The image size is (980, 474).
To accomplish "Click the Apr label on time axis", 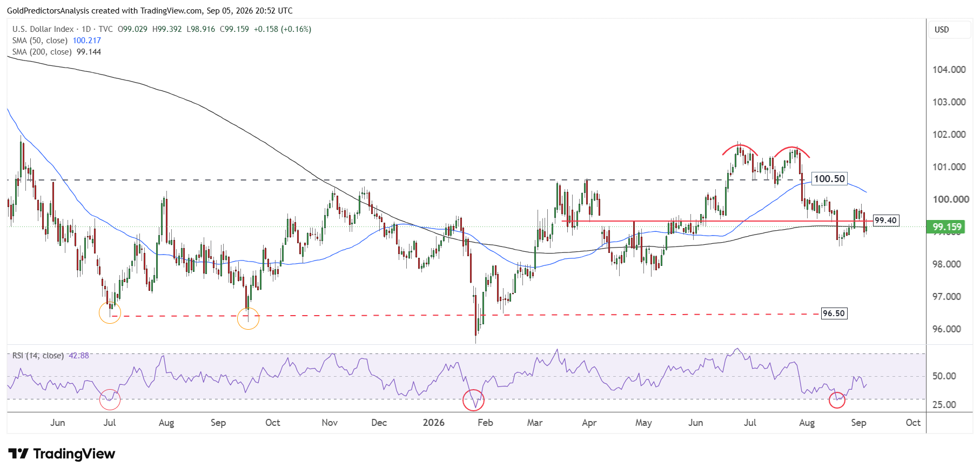I will pyautogui.click(x=589, y=423).
